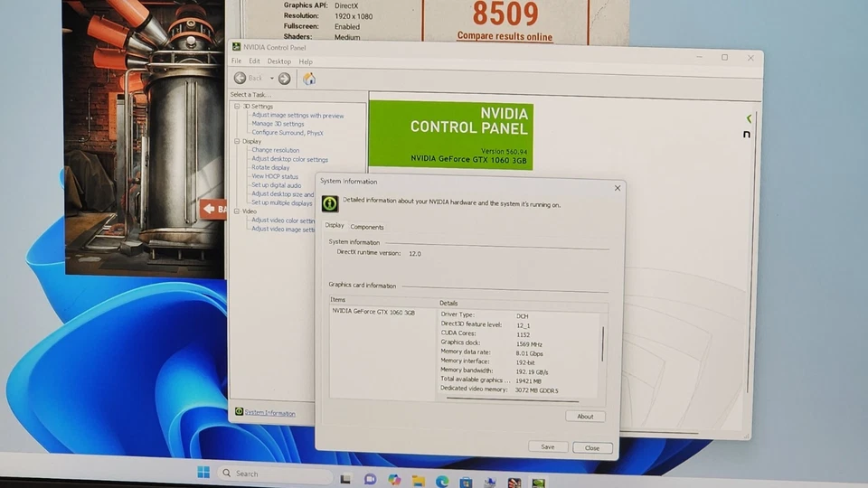Screen dimensions: 868x488
Task: Click Dedicated video memory 3072 MB row
Action: click(499, 389)
